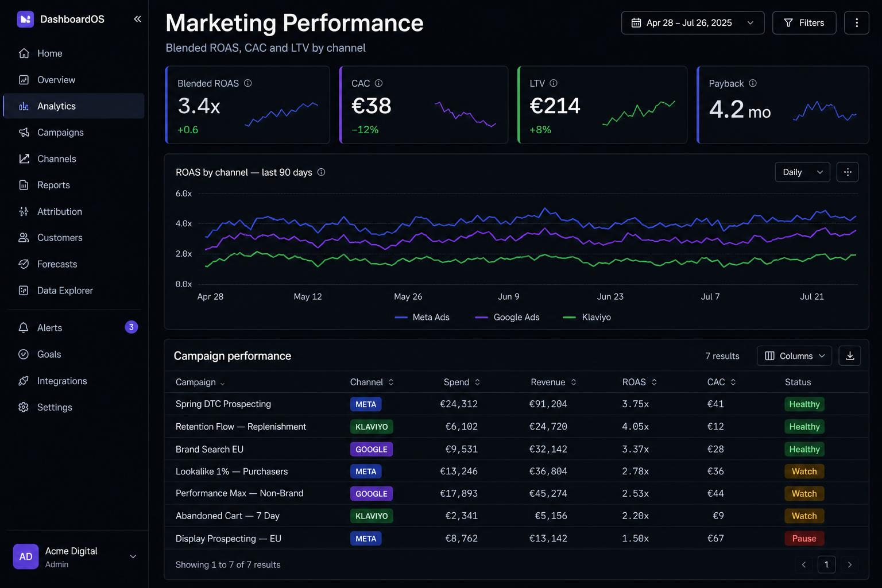Image resolution: width=882 pixels, height=588 pixels.
Task: Open the Daily granularity dropdown
Action: click(802, 172)
